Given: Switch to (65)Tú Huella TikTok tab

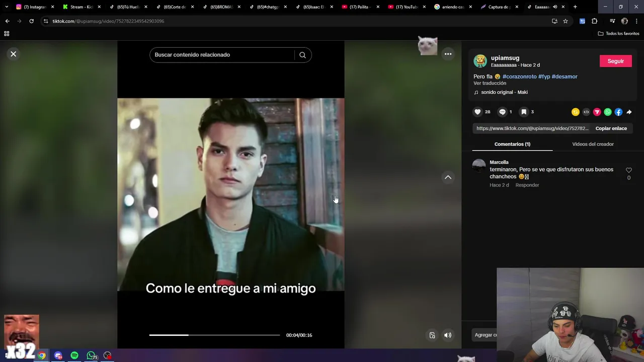Looking at the screenshot, I should point(128,7).
